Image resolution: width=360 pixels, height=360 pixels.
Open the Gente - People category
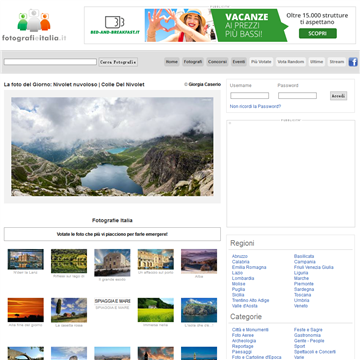[x=309, y=341]
